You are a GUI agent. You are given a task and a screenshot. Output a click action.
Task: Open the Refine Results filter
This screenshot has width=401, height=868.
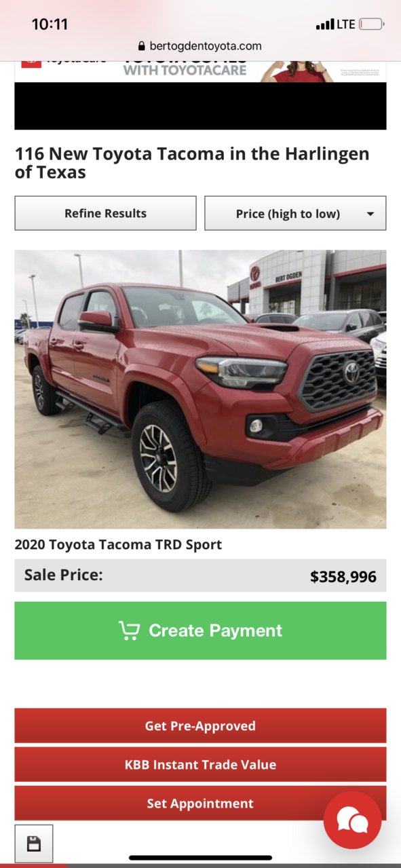105,213
